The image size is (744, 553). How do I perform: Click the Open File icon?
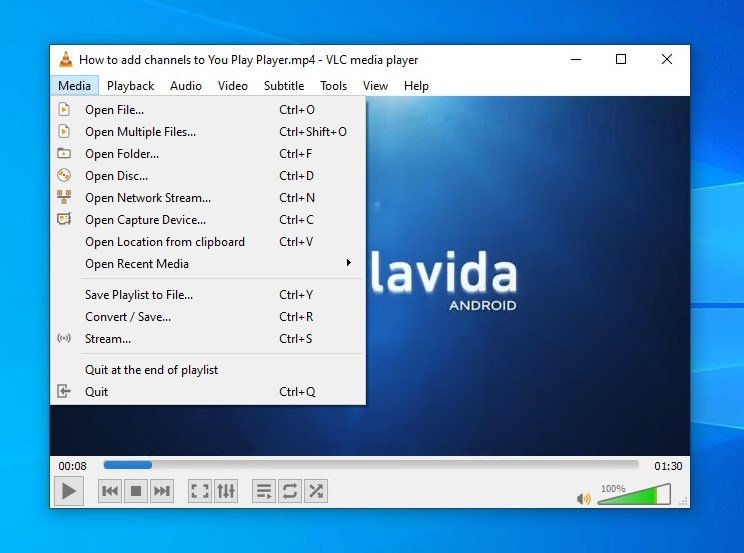(64, 109)
